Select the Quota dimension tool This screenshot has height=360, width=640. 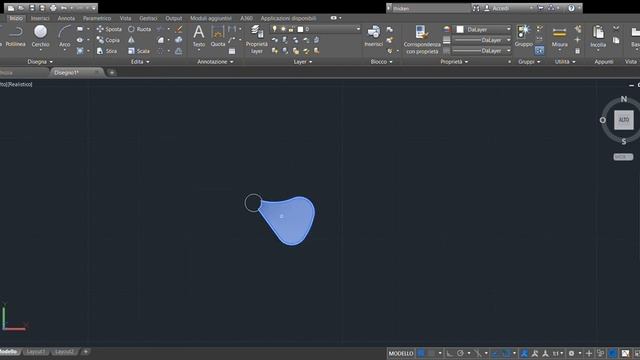[x=218, y=36]
